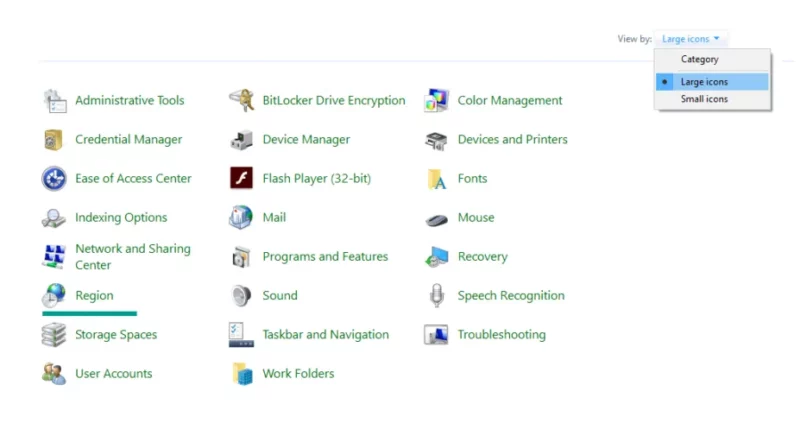The width and height of the screenshot is (800, 448).
Task: Open the Fonts text link
Action: point(472,179)
